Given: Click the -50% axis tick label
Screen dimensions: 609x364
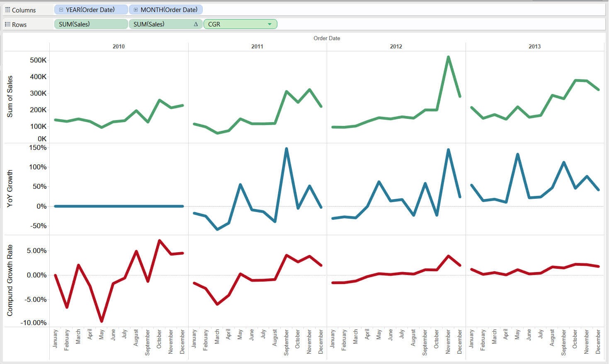Looking at the screenshot, I should point(39,226).
